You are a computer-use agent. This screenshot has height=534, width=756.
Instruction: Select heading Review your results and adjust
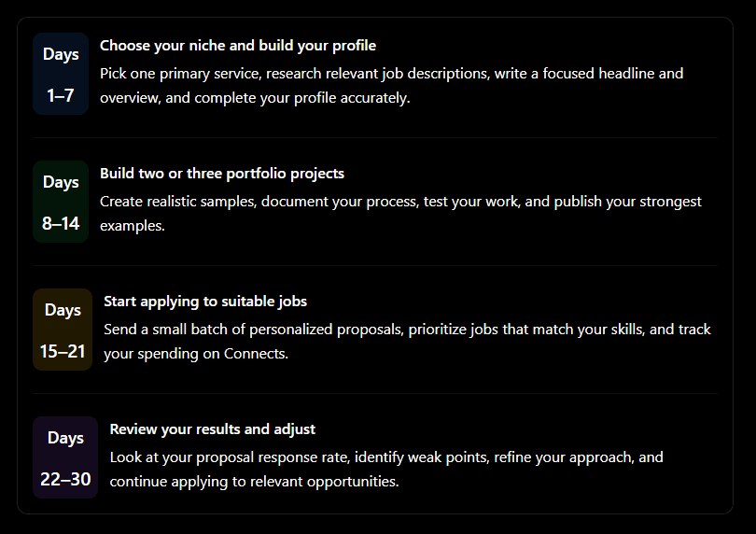coord(212,429)
